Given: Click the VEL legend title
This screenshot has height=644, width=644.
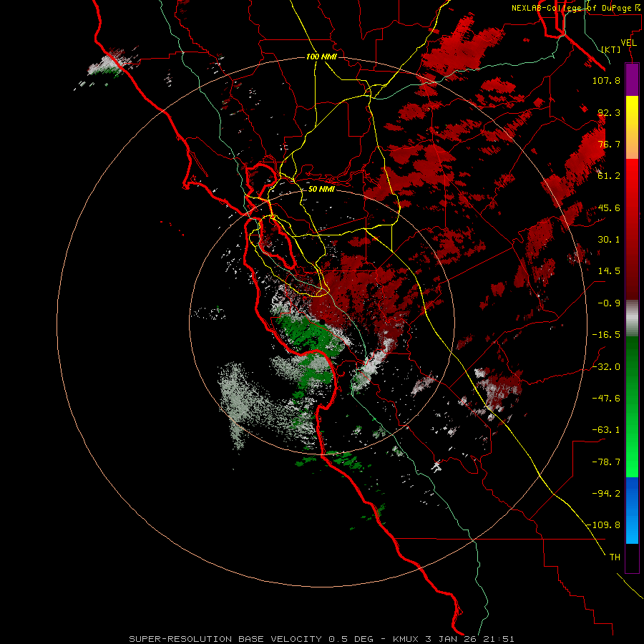Looking at the screenshot, I should tap(628, 43).
